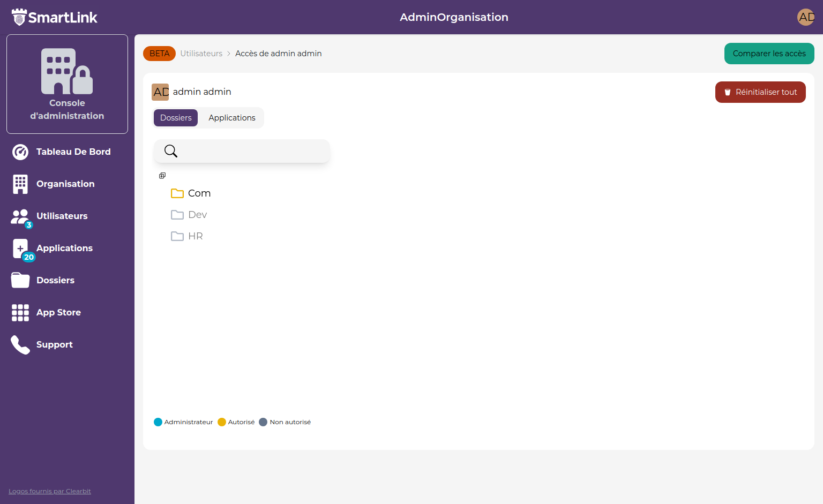Image resolution: width=823 pixels, height=504 pixels.
Task: Click the Utilisateurs breadcrumb link
Action: point(201,54)
